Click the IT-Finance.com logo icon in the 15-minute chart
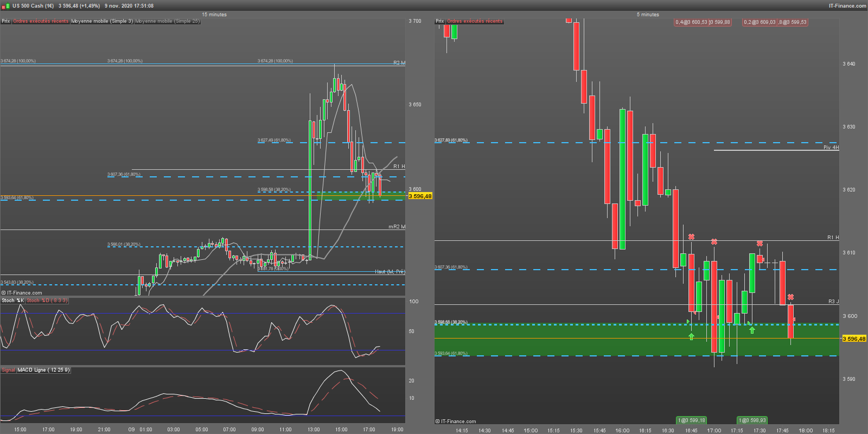Screen dimensions: 868x434 4,293
